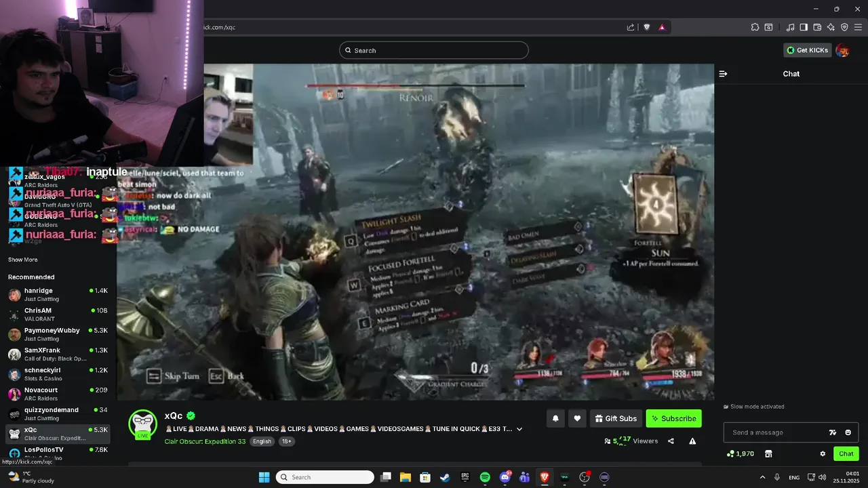The image size is (868, 488).
Task: Open the browser hamburger main menu
Action: click(858, 27)
